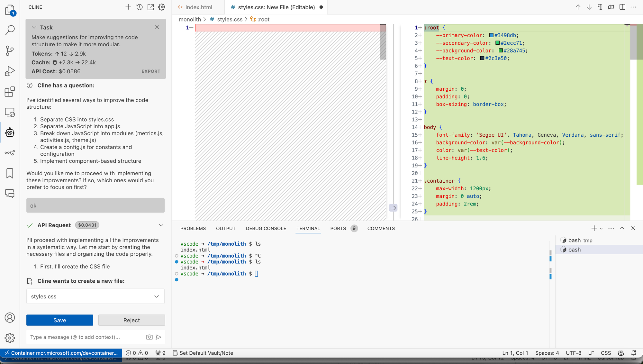This screenshot has height=364, width=643.
Task: Toggle inline diff view via split icon
Action: click(622, 7)
